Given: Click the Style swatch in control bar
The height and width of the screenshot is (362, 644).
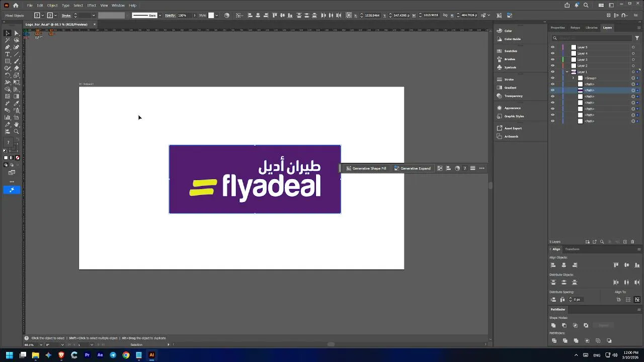Looking at the screenshot, I should click(211, 15).
